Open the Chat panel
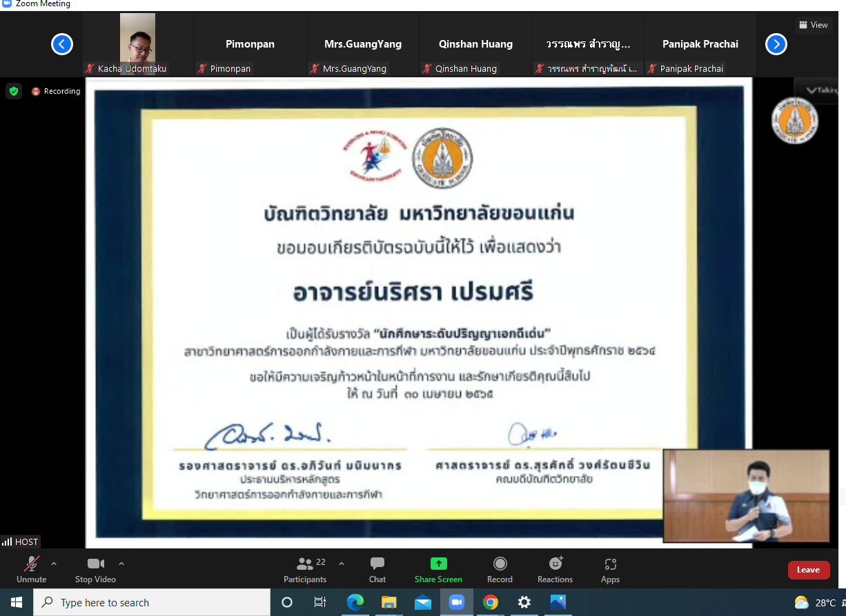The image size is (846, 616). tap(377, 569)
